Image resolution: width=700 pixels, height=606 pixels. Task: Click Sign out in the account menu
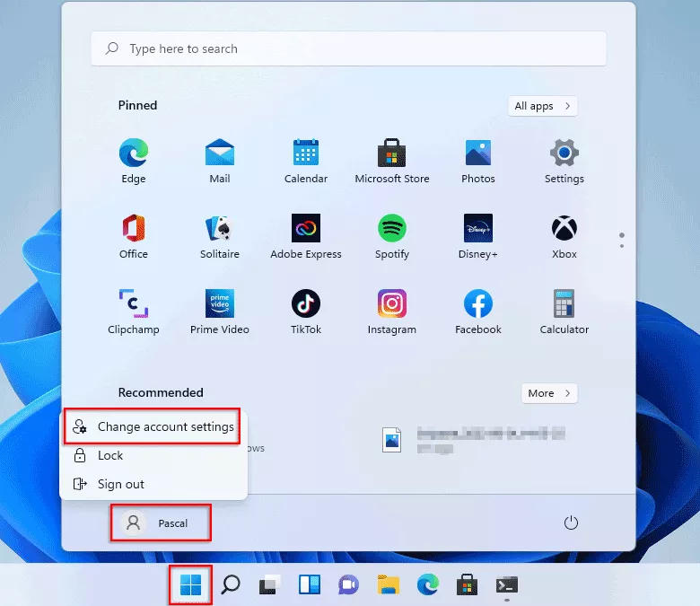tap(120, 485)
